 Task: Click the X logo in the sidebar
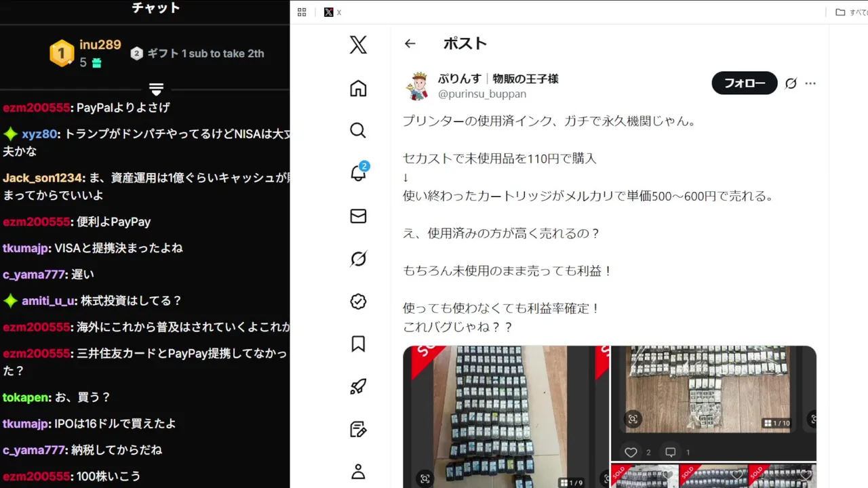358,45
